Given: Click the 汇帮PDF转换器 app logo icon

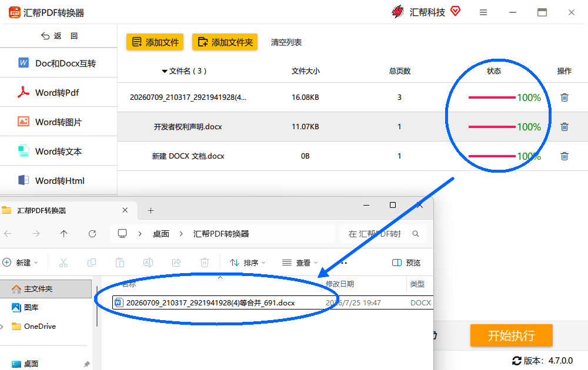Looking at the screenshot, I should pos(15,12).
